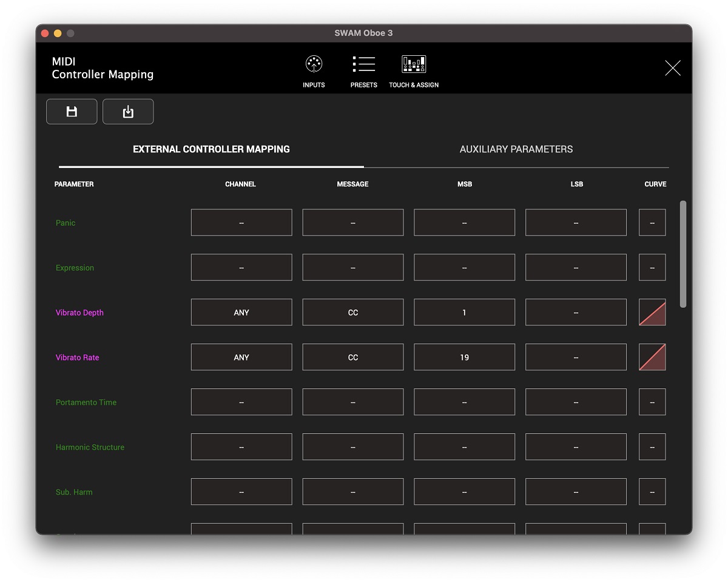The width and height of the screenshot is (728, 582).
Task: Open Vibrato Rate curve editor
Action: tap(652, 357)
